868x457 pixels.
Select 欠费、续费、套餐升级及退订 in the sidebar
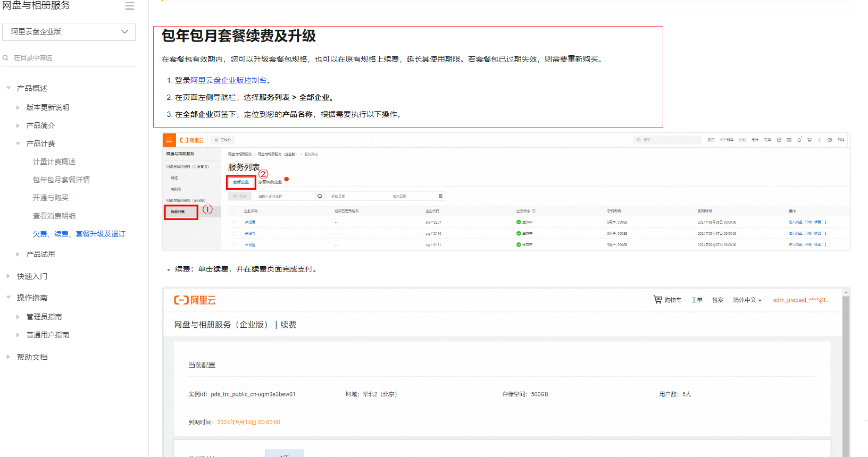79,234
